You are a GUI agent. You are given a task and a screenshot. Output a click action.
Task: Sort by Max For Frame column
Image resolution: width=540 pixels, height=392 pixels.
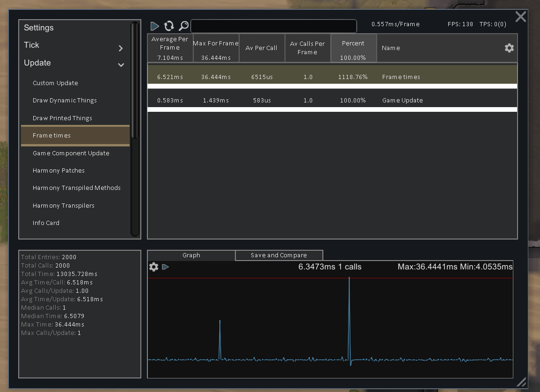pyautogui.click(x=216, y=48)
